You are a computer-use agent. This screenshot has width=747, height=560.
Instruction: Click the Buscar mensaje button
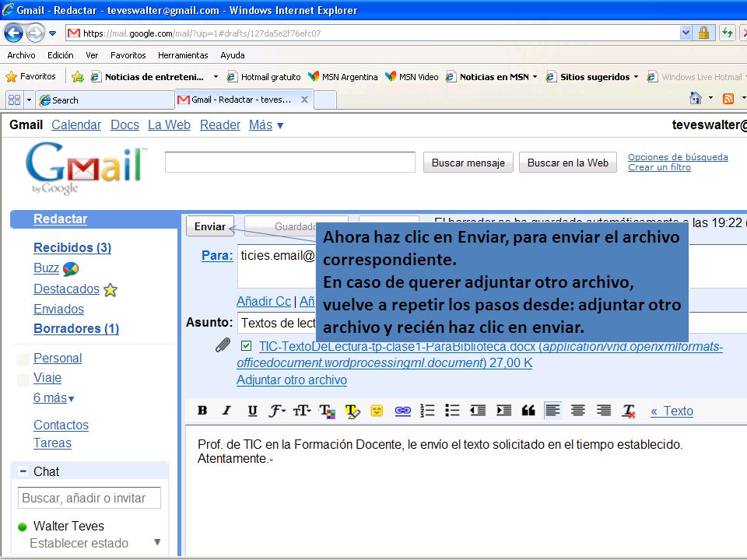tap(468, 163)
